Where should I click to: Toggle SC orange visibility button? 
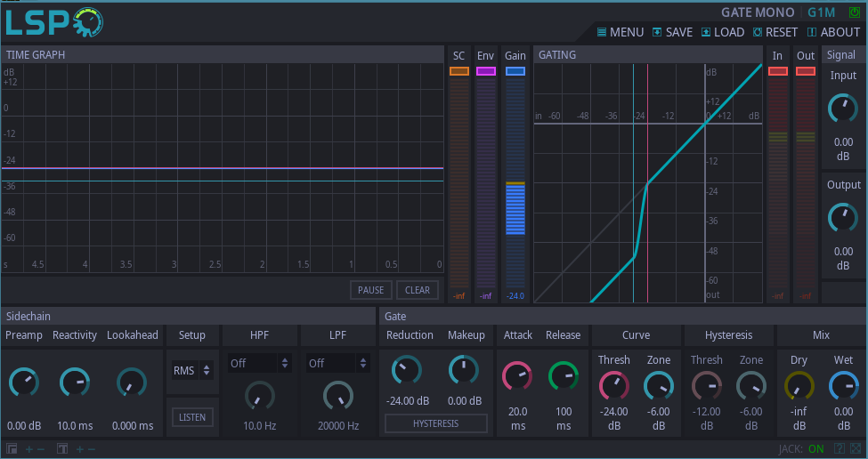458,71
